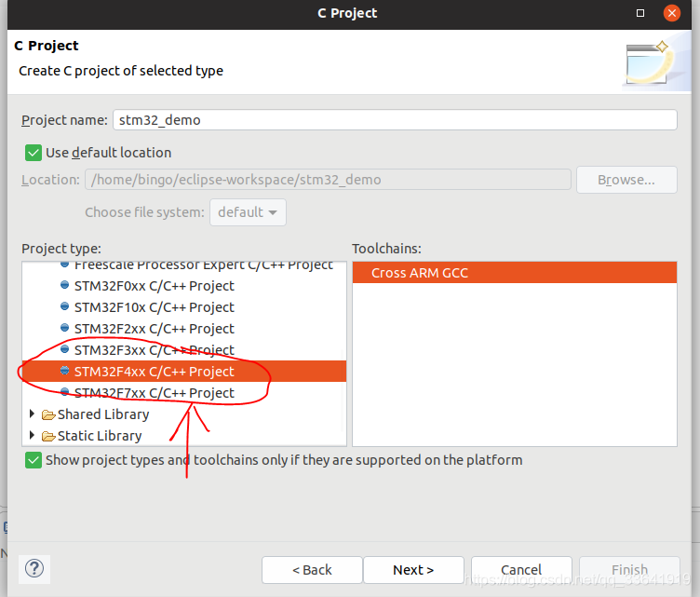This screenshot has width=700, height=597.
Task: Click the STM32F0xx project bullet icon
Action: pyautogui.click(x=65, y=286)
